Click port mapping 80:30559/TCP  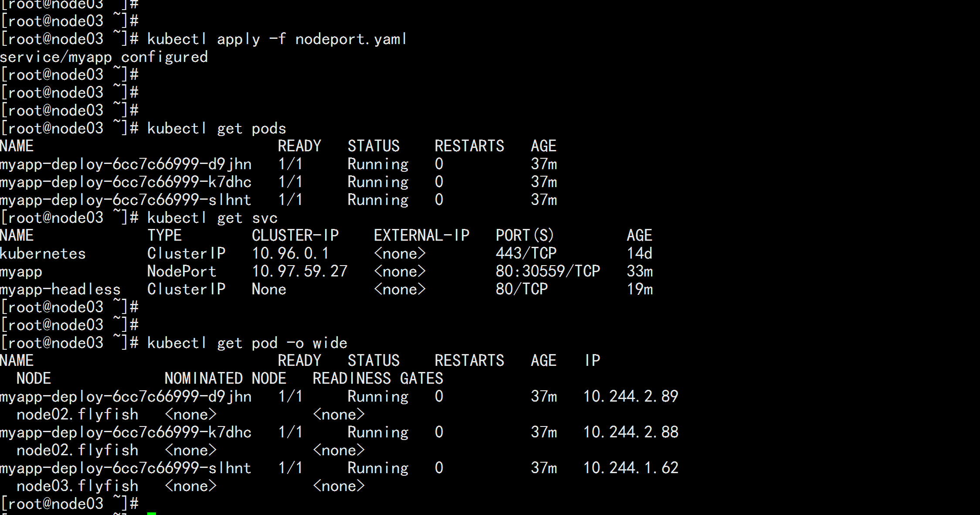coord(548,272)
